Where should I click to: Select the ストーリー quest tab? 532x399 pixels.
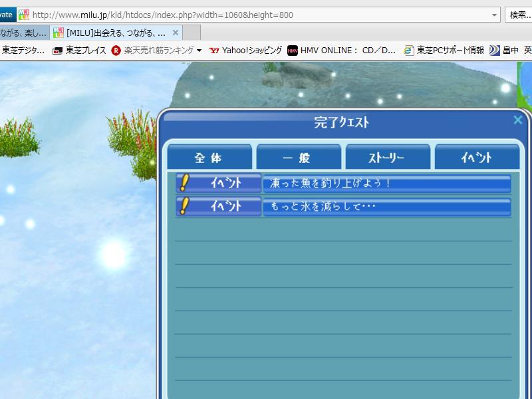click(388, 157)
